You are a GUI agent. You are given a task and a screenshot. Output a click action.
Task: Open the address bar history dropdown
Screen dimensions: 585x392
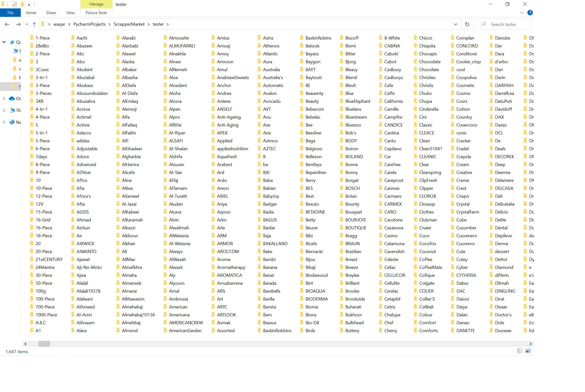(455, 24)
